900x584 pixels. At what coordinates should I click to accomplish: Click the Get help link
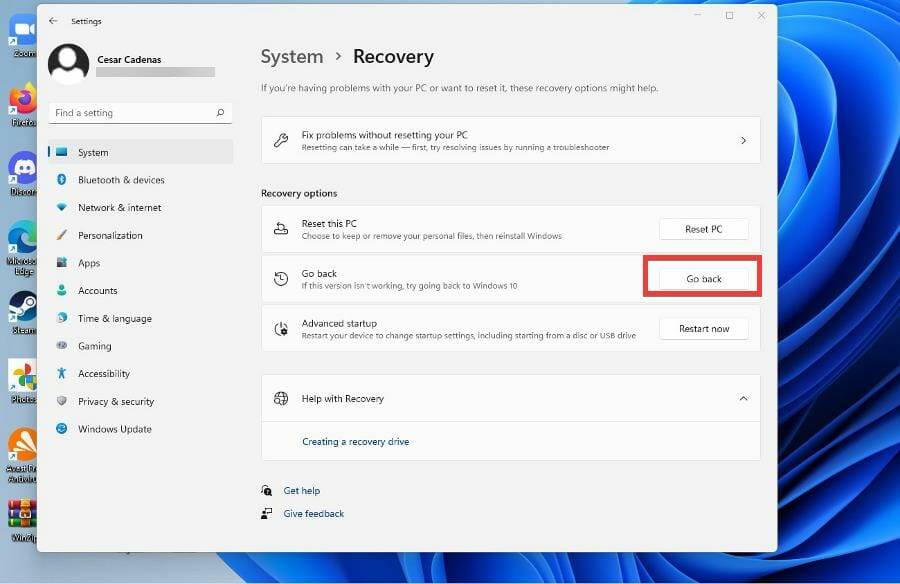301,490
